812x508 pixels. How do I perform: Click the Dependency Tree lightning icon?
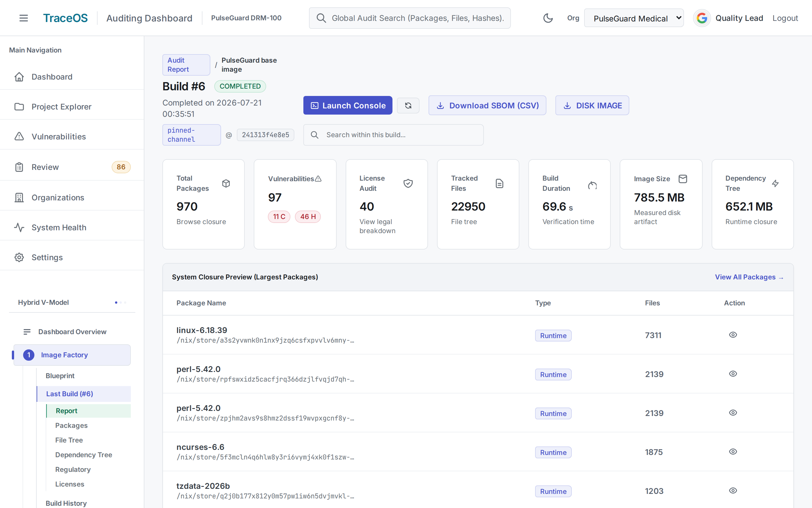point(775,183)
